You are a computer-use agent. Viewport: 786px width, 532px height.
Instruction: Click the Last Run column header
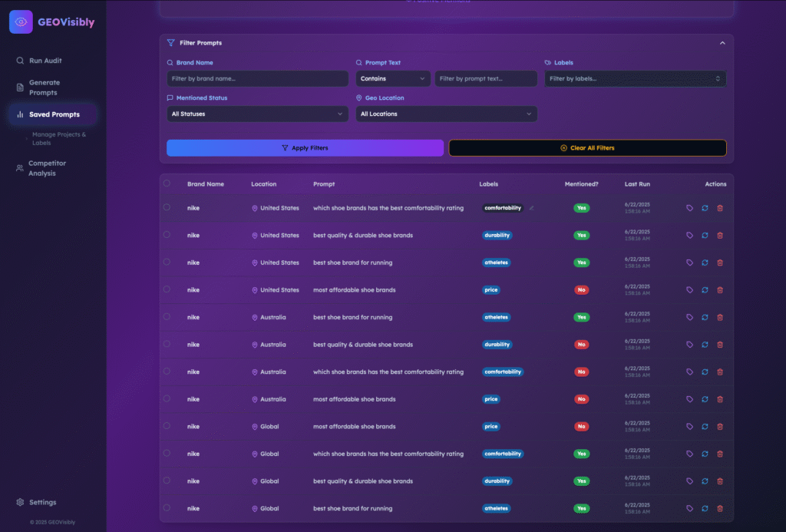pos(637,184)
